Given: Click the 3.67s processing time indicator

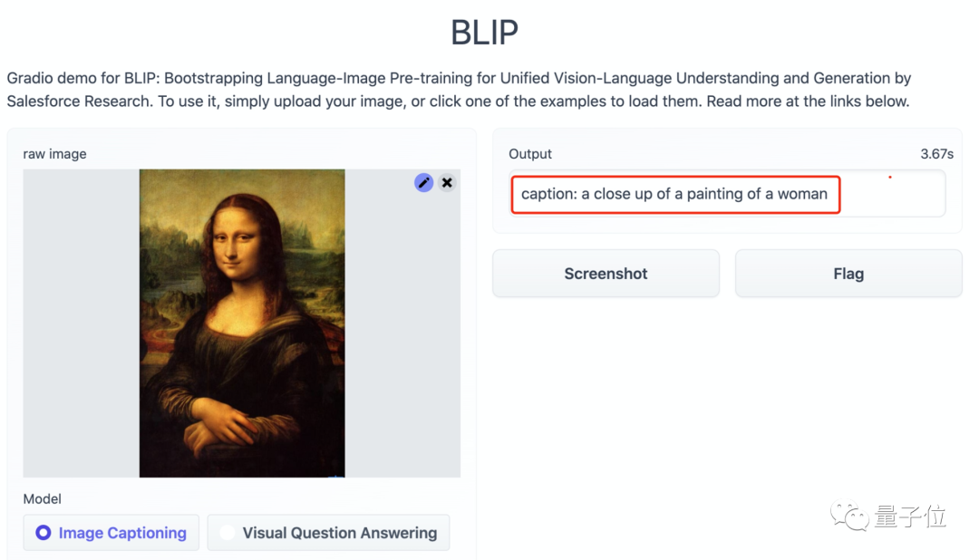Looking at the screenshot, I should coord(936,154).
